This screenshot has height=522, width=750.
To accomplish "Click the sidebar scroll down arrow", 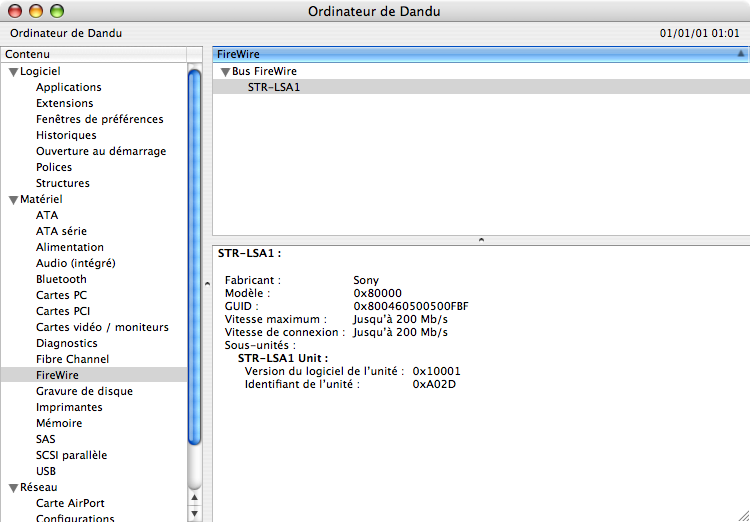I will click(x=194, y=514).
